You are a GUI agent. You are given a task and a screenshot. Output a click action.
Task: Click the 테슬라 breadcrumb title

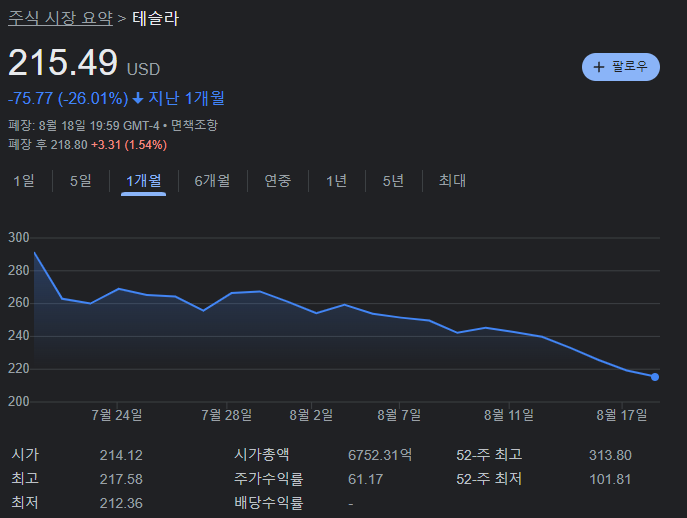click(x=156, y=18)
